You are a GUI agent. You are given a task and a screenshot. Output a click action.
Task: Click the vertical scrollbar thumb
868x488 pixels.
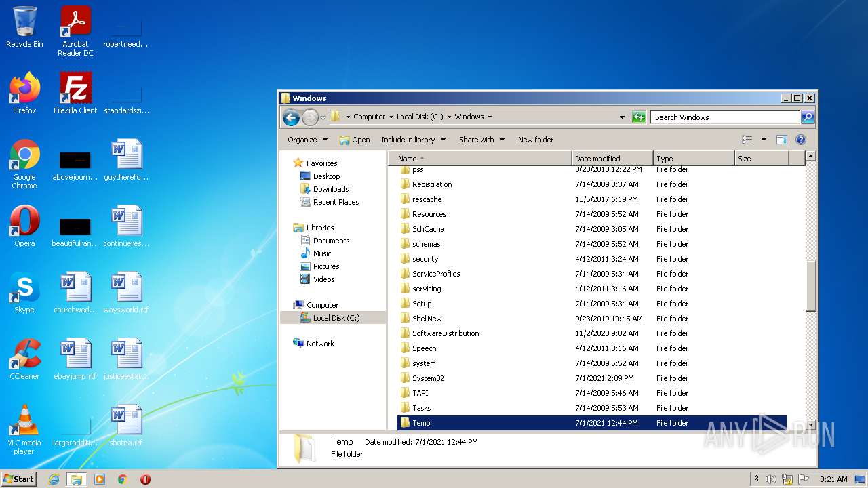[x=810, y=286]
